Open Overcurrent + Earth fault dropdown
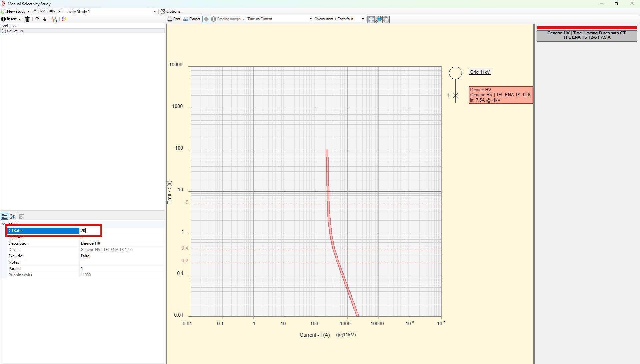This screenshot has width=640, height=364. click(363, 19)
